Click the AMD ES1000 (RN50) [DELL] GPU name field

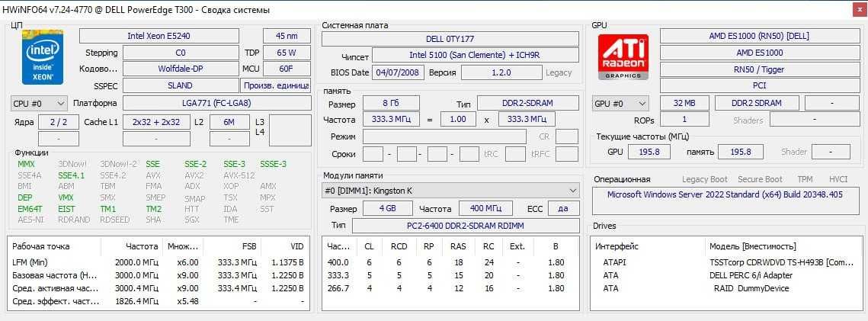pyautogui.click(x=759, y=36)
